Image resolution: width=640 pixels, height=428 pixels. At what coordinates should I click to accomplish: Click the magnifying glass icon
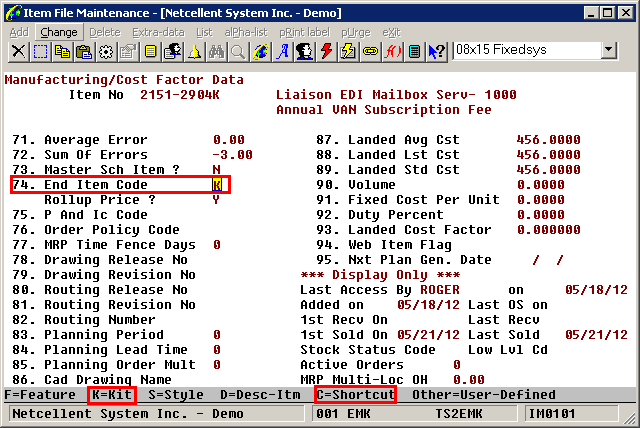pos(239,52)
